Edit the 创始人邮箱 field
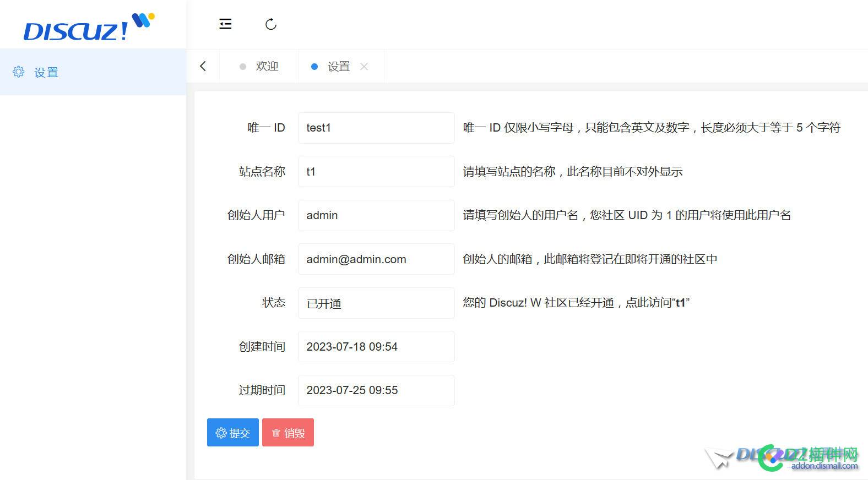868x480 pixels. click(x=376, y=259)
